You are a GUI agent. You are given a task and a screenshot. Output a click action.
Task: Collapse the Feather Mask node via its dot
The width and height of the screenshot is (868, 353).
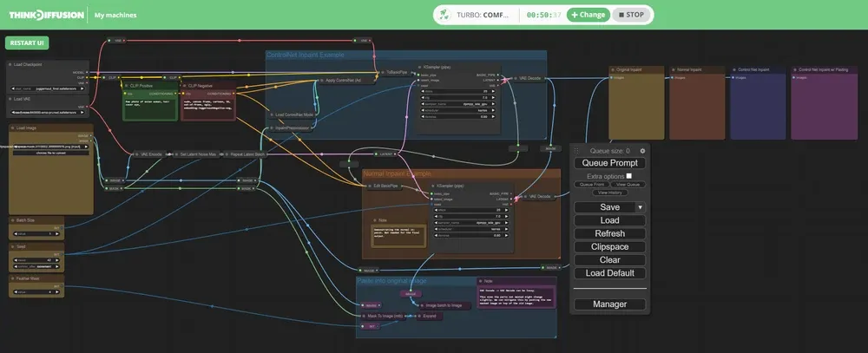click(x=13, y=278)
